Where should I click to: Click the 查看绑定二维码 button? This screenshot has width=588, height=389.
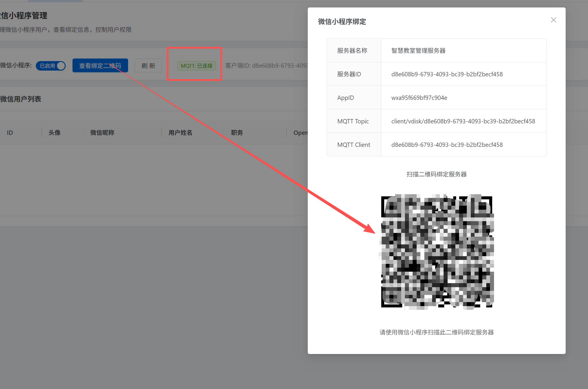point(100,66)
